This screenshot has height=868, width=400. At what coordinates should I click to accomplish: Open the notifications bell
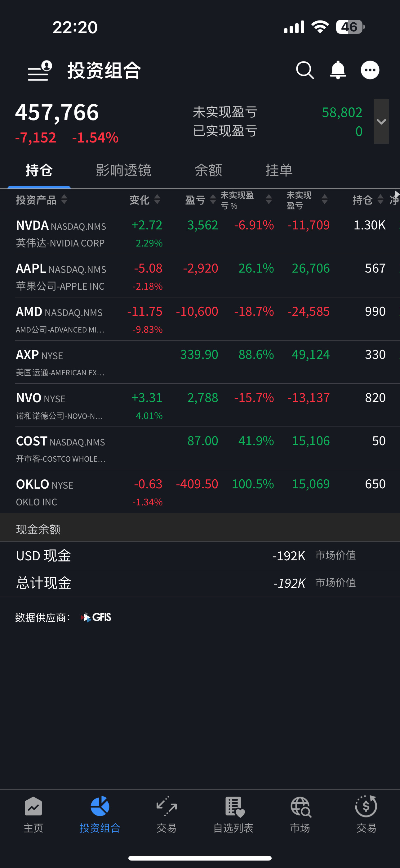tap(338, 70)
